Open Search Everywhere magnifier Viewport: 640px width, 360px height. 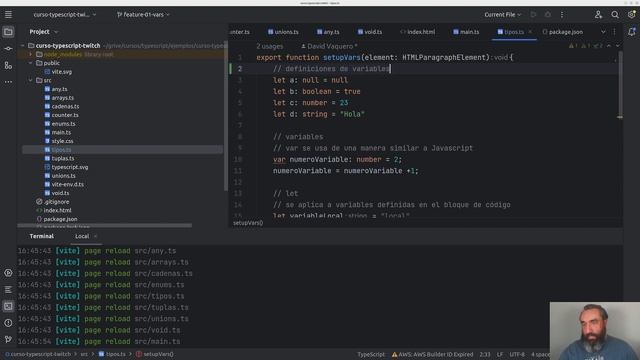(615, 15)
